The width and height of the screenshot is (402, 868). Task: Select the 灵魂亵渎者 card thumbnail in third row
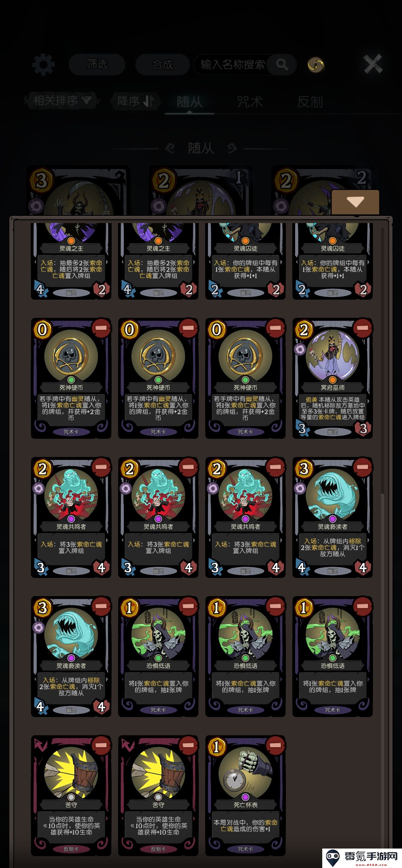(332, 517)
